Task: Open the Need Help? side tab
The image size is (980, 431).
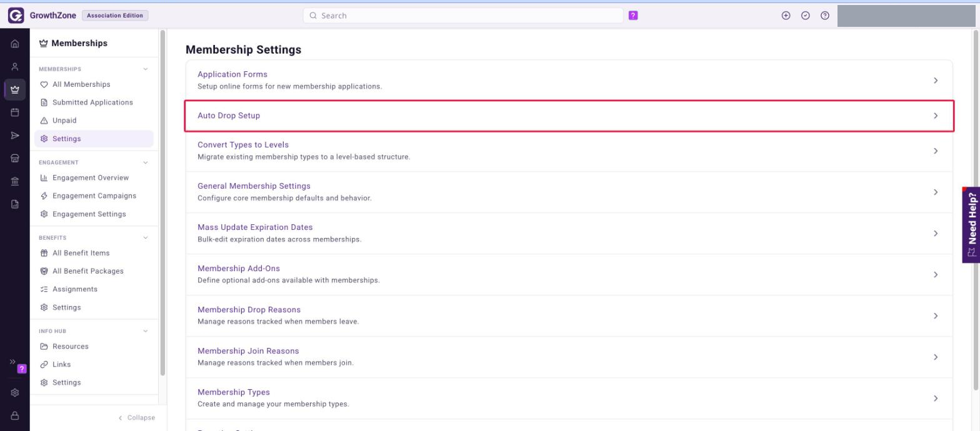Action: [971, 225]
